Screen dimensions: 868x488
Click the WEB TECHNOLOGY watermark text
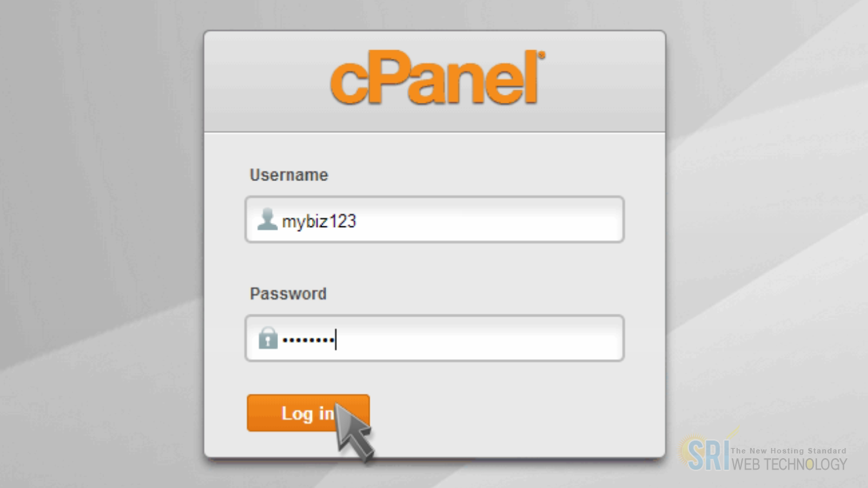point(789,464)
